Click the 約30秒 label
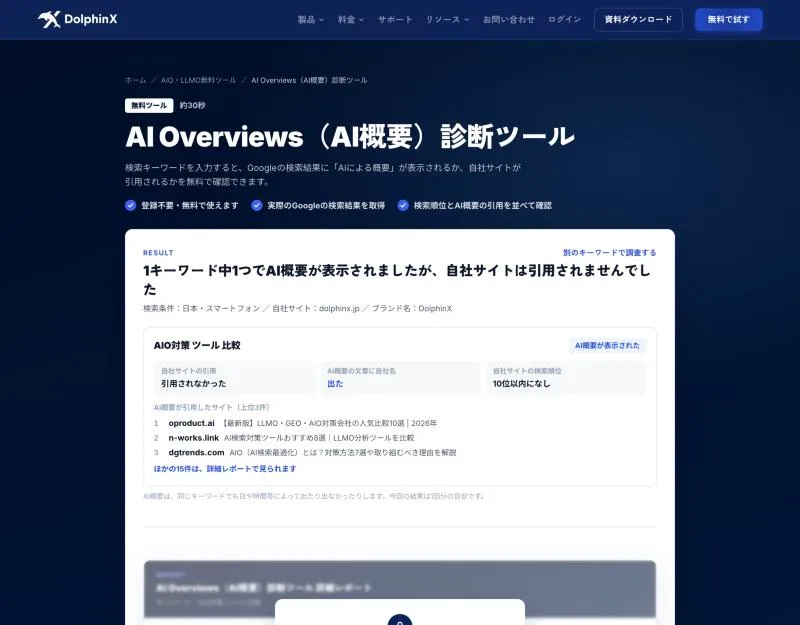This screenshot has height=625, width=800. click(192, 105)
